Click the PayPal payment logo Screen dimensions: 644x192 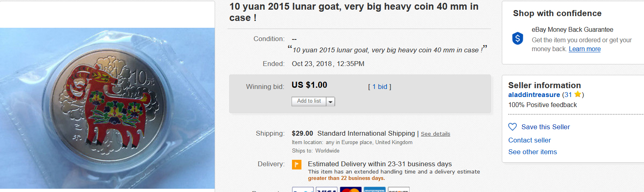point(302,190)
